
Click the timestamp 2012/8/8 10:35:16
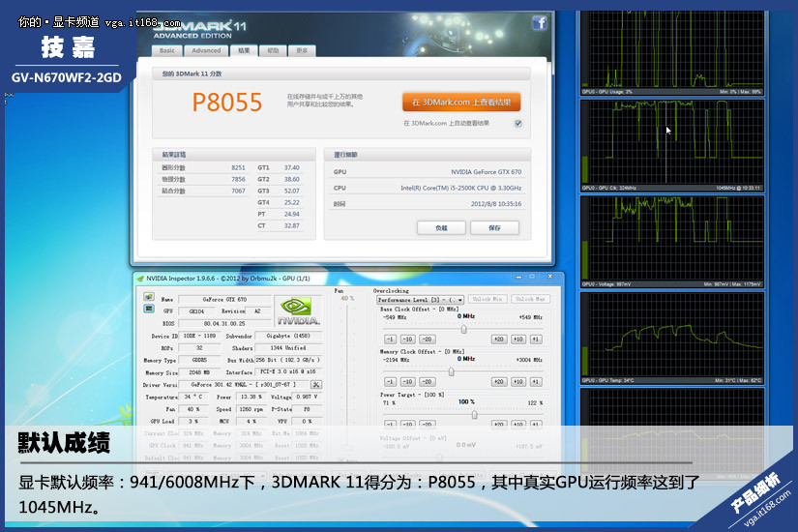(x=495, y=204)
